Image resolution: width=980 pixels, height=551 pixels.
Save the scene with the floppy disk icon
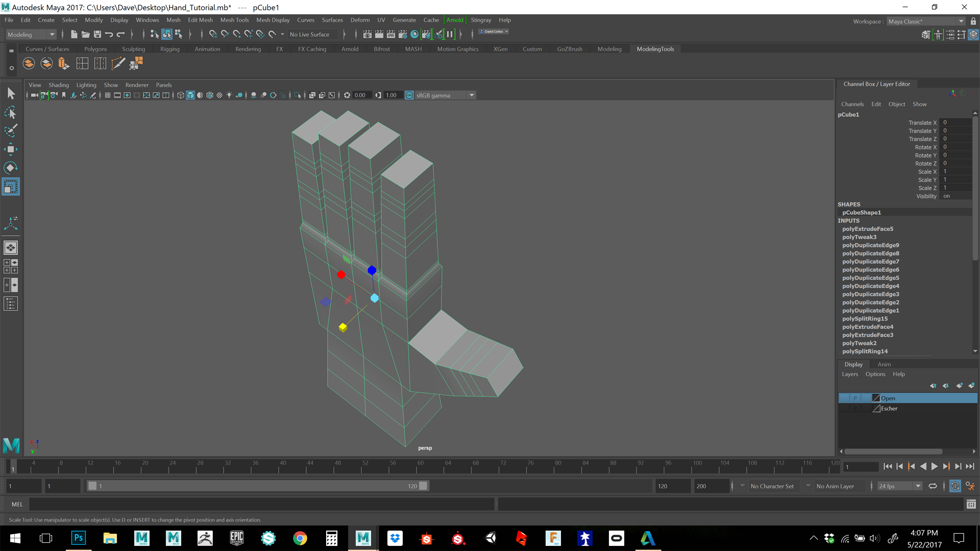pyautogui.click(x=97, y=34)
